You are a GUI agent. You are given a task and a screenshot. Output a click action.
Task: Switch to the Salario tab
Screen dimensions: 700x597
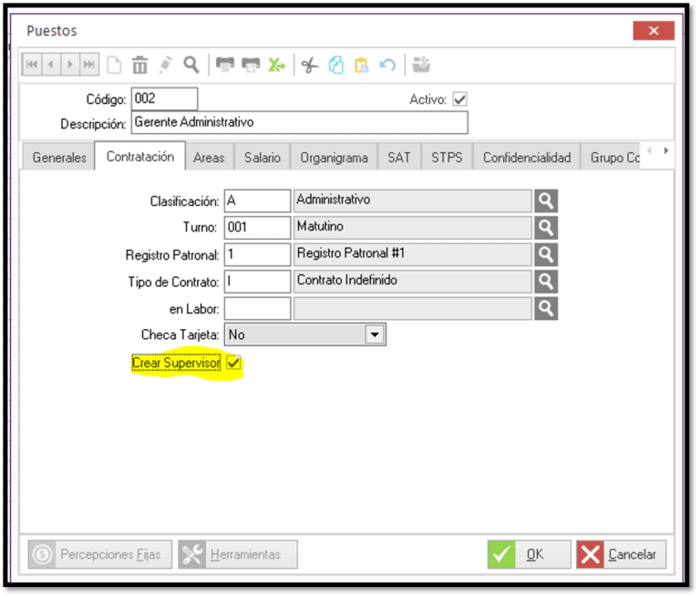click(262, 158)
